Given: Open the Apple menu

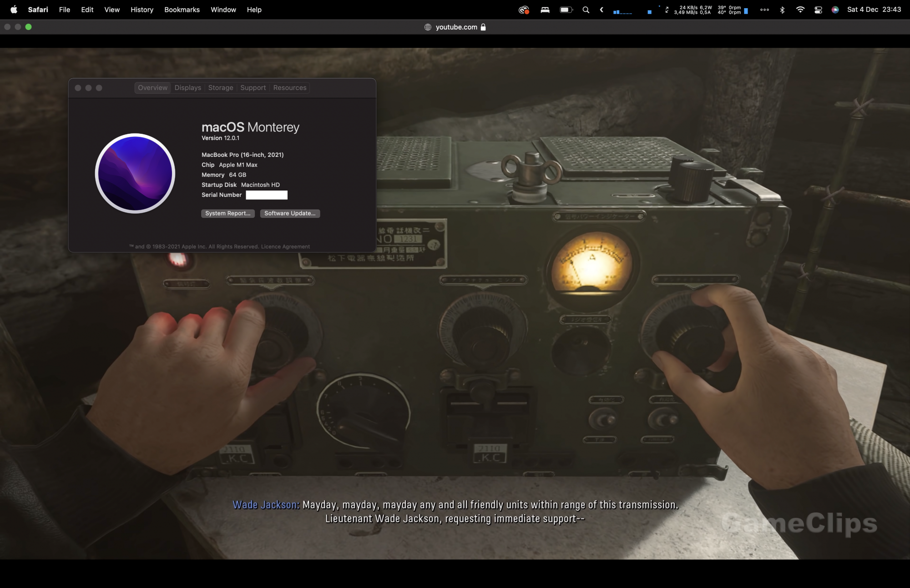Looking at the screenshot, I should coord(14,10).
